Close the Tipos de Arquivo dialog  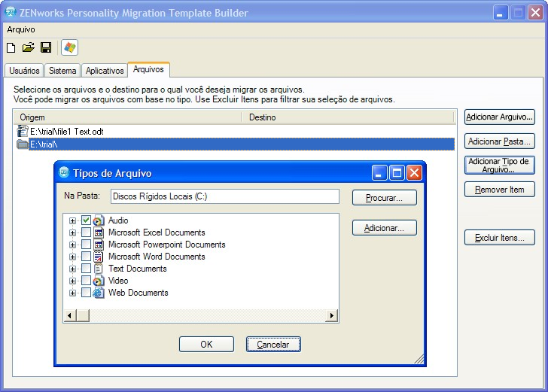pyautogui.click(x=414, y=172)
